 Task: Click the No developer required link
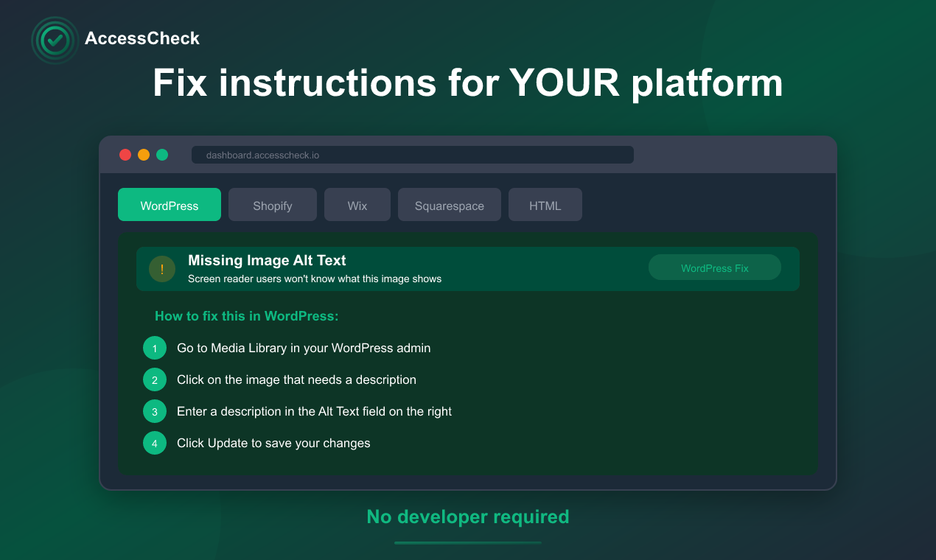(x=467, y=517)
